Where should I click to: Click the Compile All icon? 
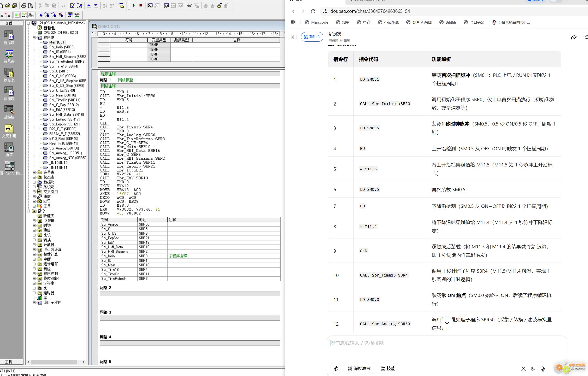(x=79, y=5)
